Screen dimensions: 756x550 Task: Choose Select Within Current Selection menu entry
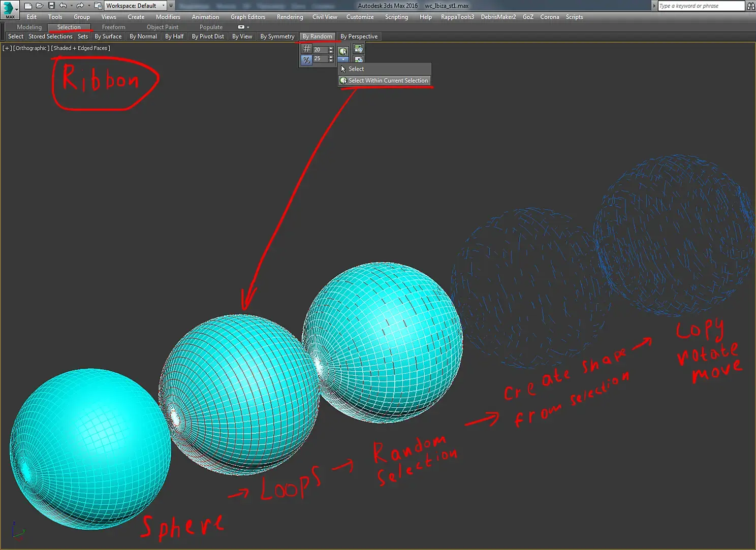[385, 81]
